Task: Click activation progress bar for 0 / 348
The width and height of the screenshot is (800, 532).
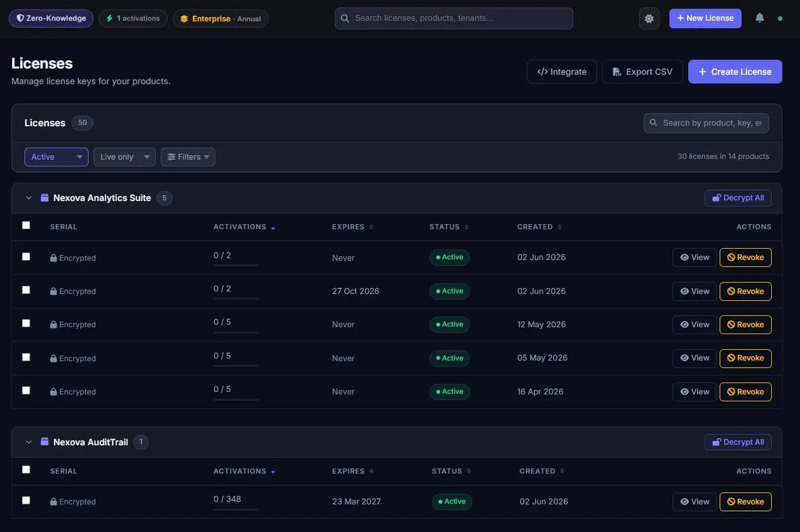Action: tap(236, 509)
